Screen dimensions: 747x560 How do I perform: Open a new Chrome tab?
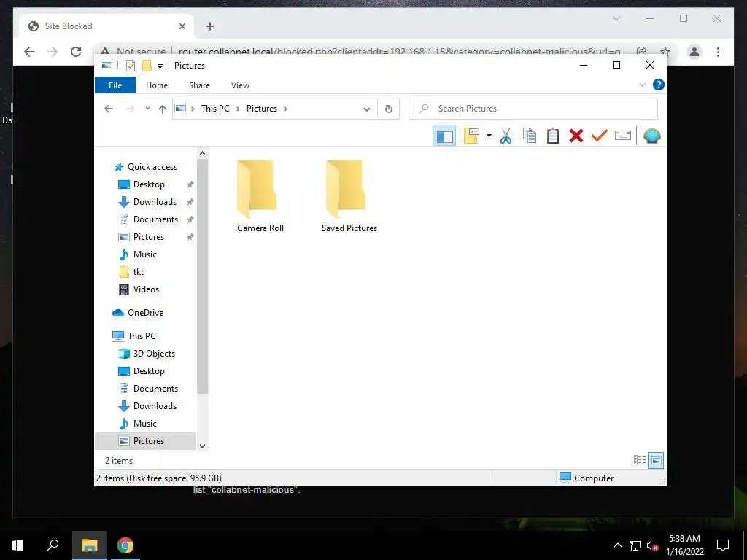pyautogui.click(x=210, y=26)
